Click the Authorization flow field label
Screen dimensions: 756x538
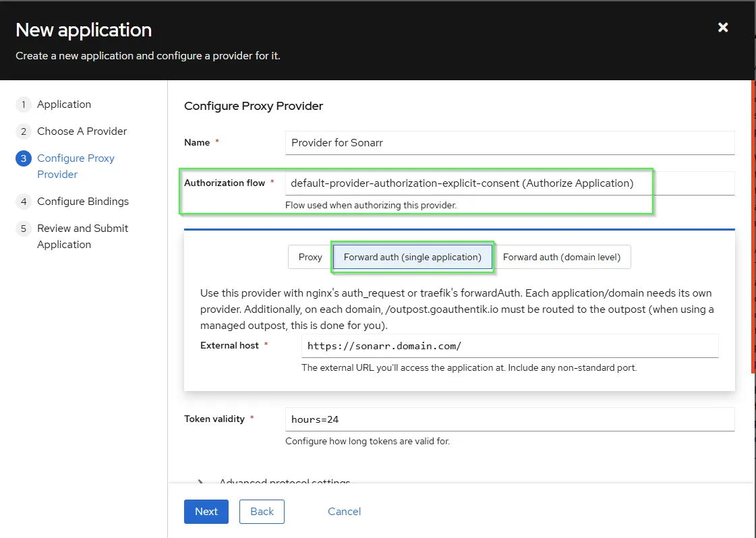pos(225,183)
